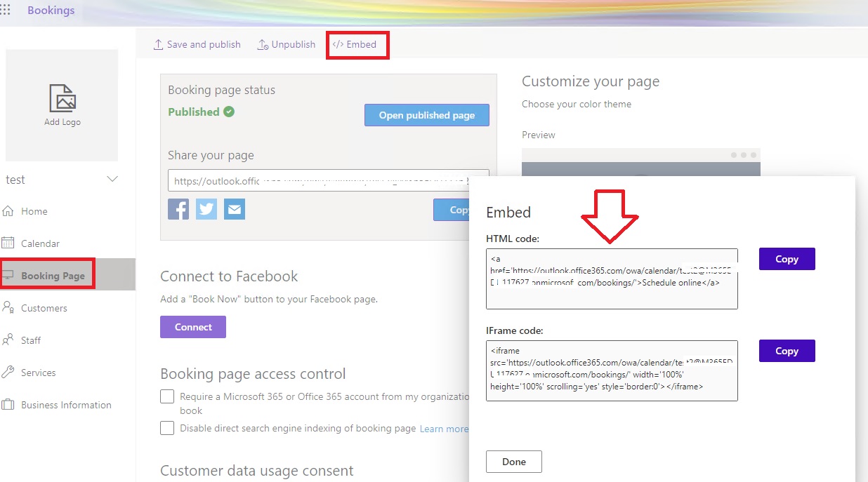Click the Staff person icon

(8, 340)
